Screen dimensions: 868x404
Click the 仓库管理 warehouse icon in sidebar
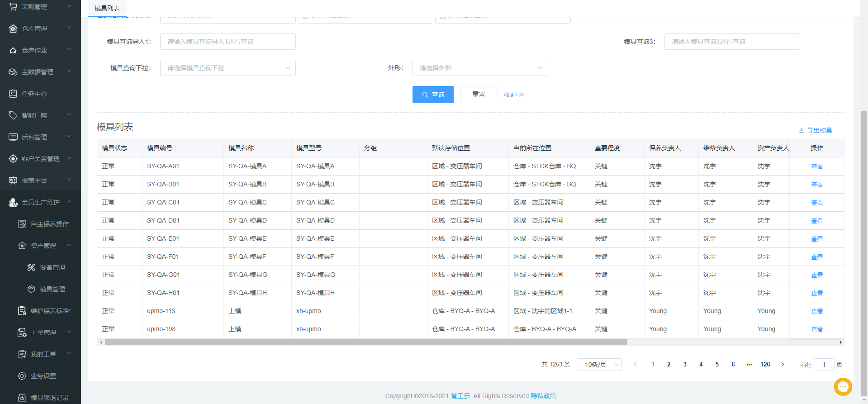tap(13, 29)
